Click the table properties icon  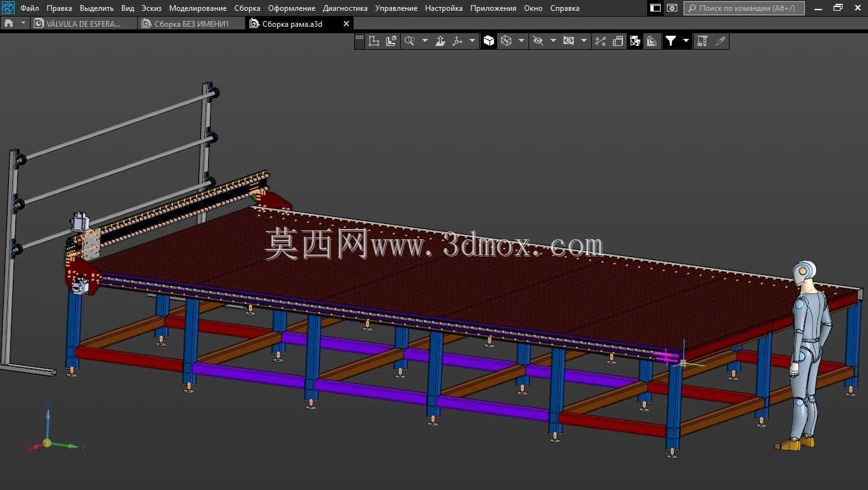(702, 41)
